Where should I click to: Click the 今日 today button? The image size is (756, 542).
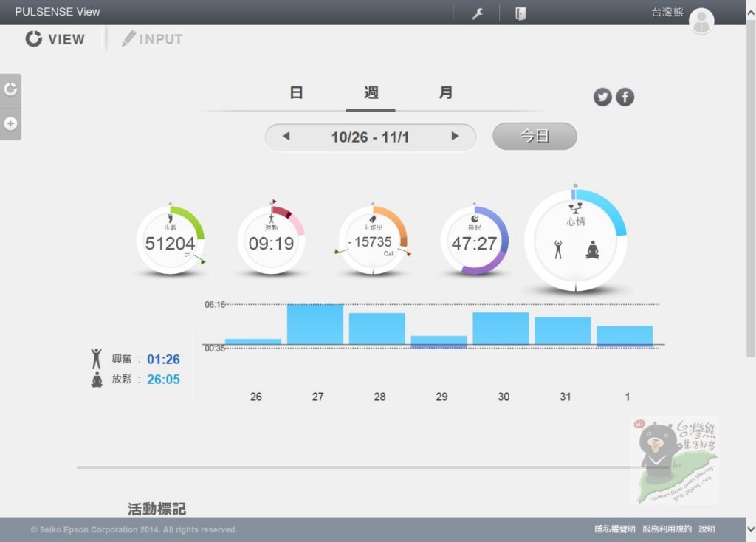[535, 136]
